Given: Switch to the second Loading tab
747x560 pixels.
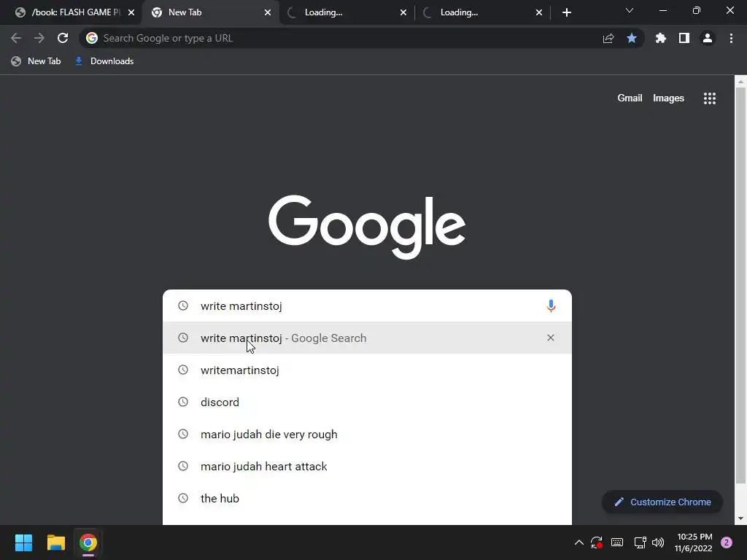Looking at the screenshot, I should (x=481, y=12).
